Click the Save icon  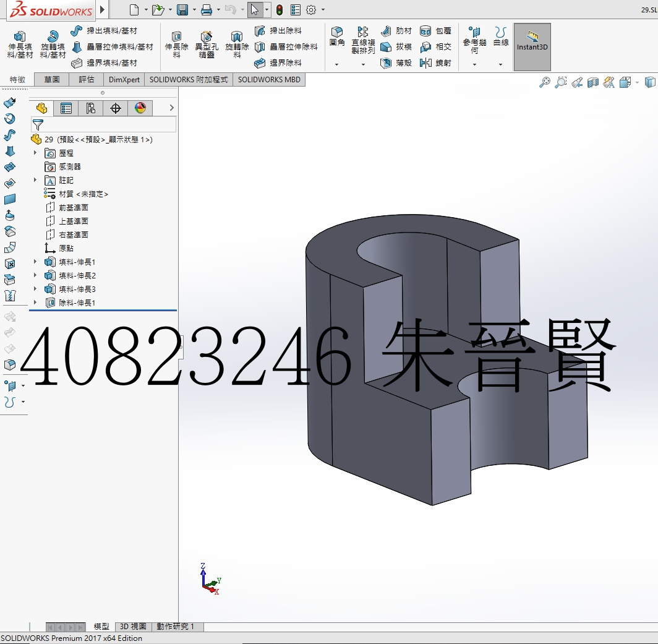coord(182,10)
